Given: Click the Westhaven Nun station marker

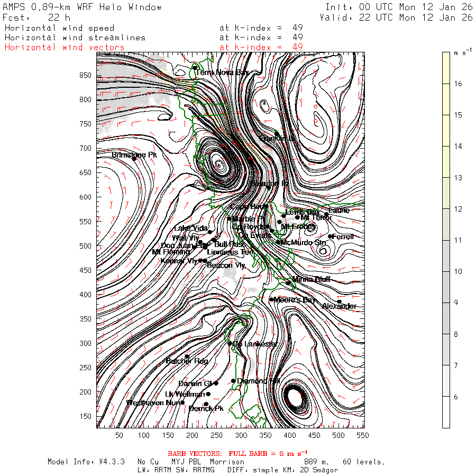Looking at the screenshot, I should (x=182, y=402).
